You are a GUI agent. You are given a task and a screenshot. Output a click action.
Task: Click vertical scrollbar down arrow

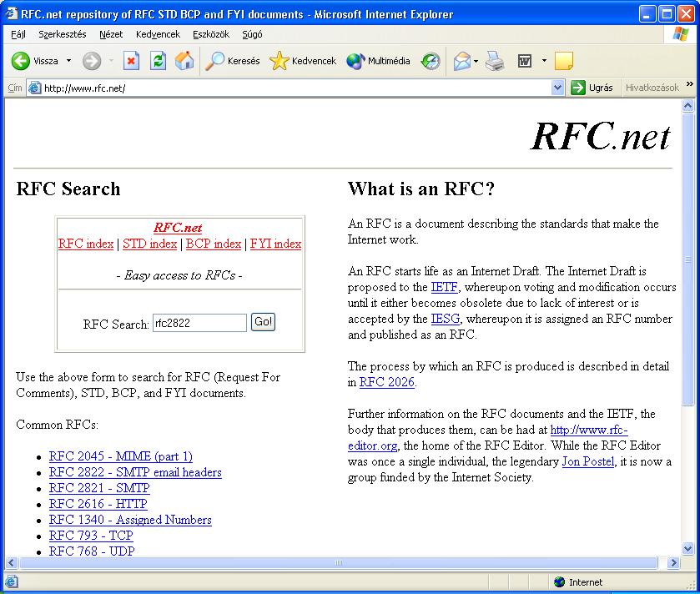(688, 548)
